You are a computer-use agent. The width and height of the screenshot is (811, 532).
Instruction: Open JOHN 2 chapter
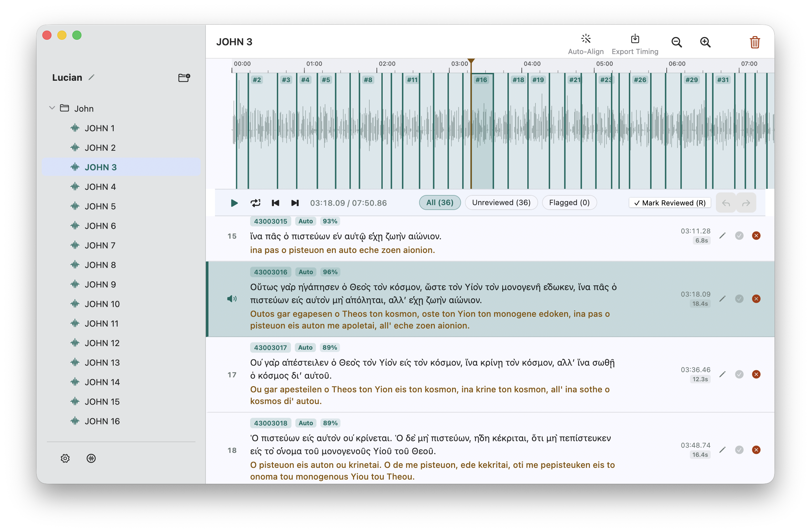click(x=121, y=147)
